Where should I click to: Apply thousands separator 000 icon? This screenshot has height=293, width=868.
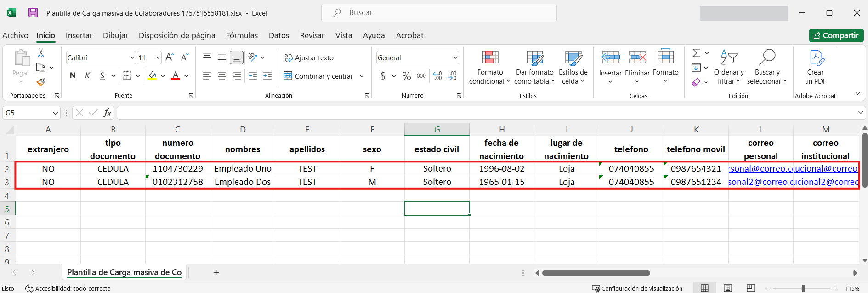[421, 76]
